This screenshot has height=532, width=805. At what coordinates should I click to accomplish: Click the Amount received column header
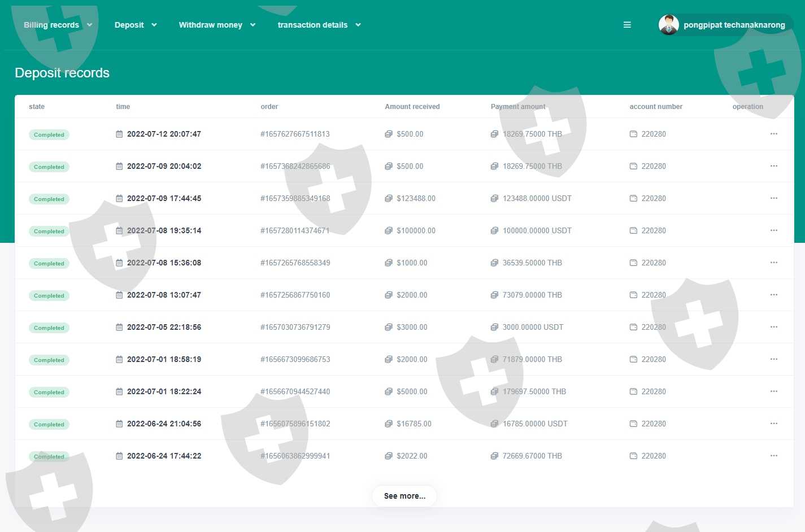[x=412, y=107]
